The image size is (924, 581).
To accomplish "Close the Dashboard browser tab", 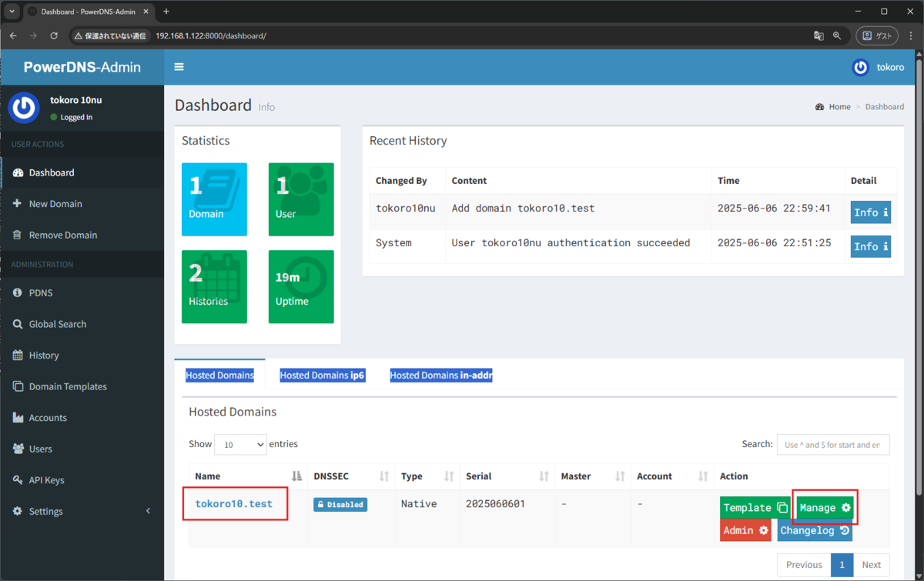I will coord(147,12).
